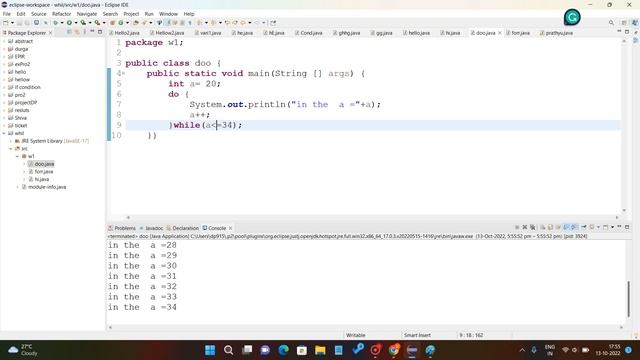Image resolution: width=640 pixels, height=360 pixels.
Task: Click the toolbar Search magnifier icon
Action: (x=611, y=23)
